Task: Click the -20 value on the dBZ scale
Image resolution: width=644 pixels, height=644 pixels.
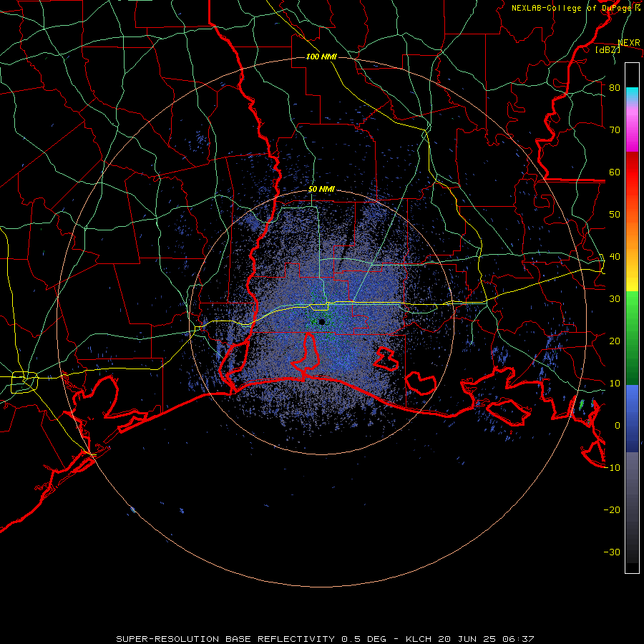Action: coord(612,509)
